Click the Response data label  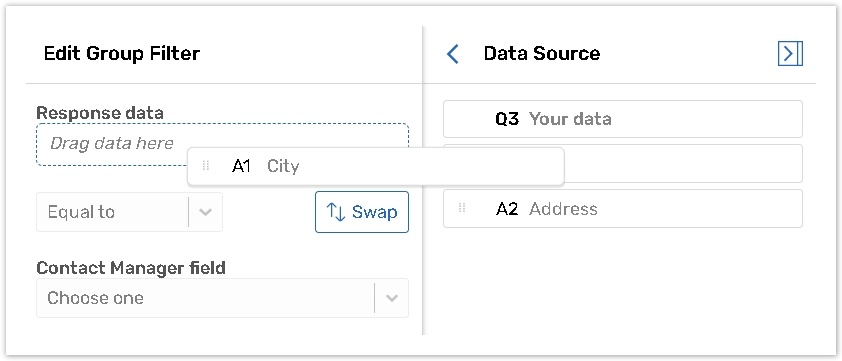(x=100, y=113)
